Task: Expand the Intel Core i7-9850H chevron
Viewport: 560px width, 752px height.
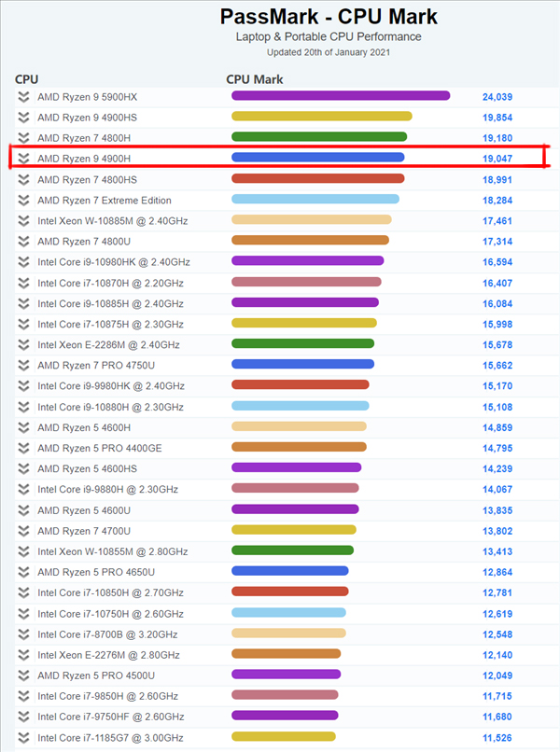Action: [x=23, y=696]
